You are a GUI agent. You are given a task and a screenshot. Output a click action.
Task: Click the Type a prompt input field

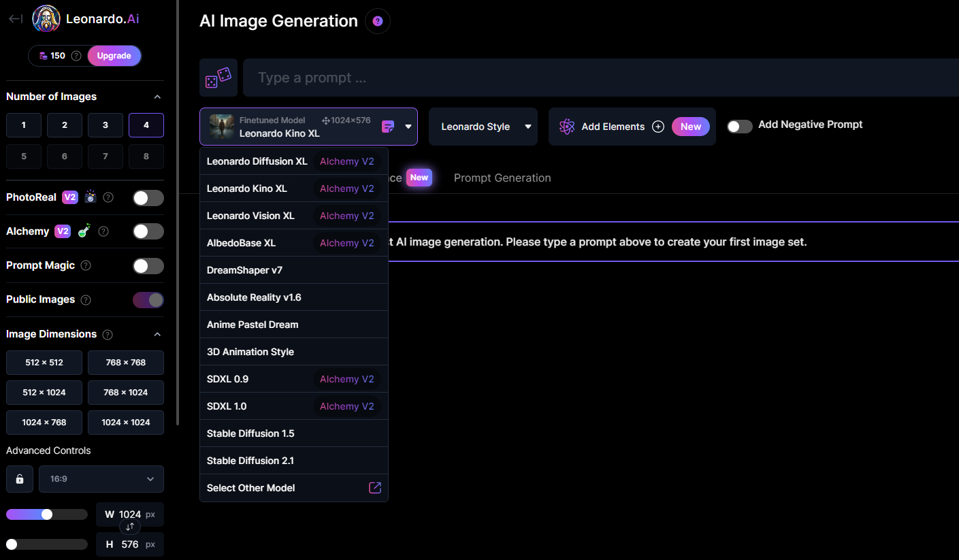click(x=601, y=78)
